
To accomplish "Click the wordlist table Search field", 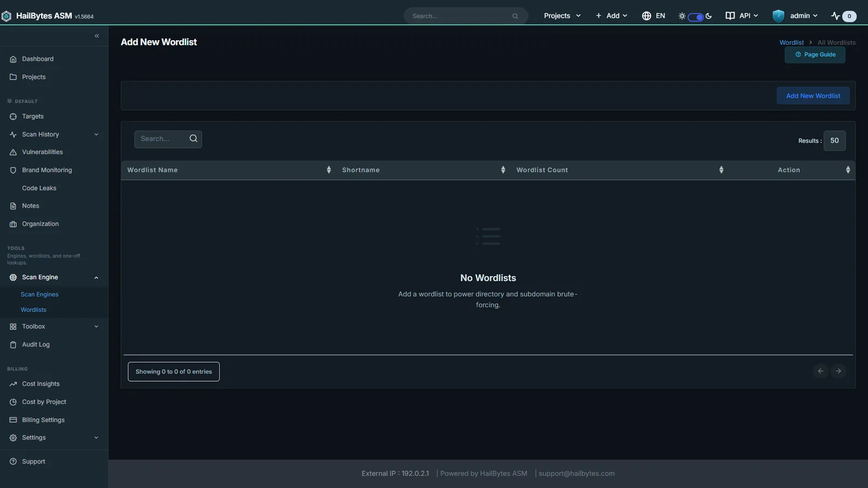I will pos(168,139).
